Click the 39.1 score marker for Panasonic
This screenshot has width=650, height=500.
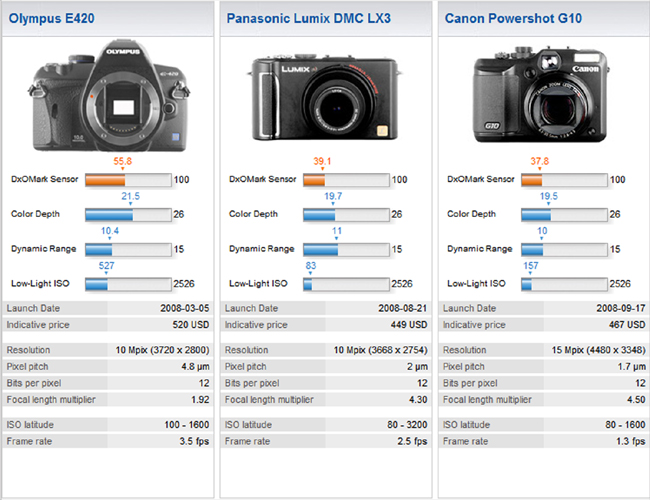point(323,160)
